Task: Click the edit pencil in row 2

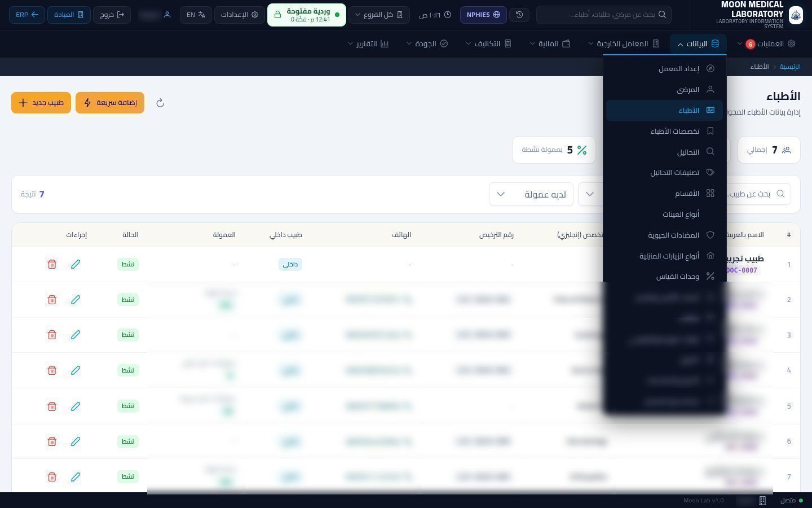Action: click(x=76, y=300)
